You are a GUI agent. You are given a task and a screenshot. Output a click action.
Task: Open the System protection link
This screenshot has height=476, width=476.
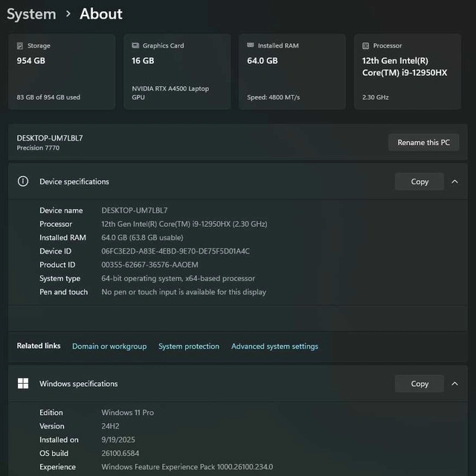[x=189, y=347]
